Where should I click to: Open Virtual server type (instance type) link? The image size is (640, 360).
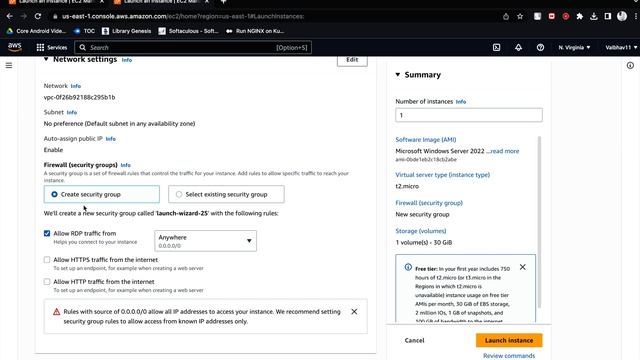442,175
